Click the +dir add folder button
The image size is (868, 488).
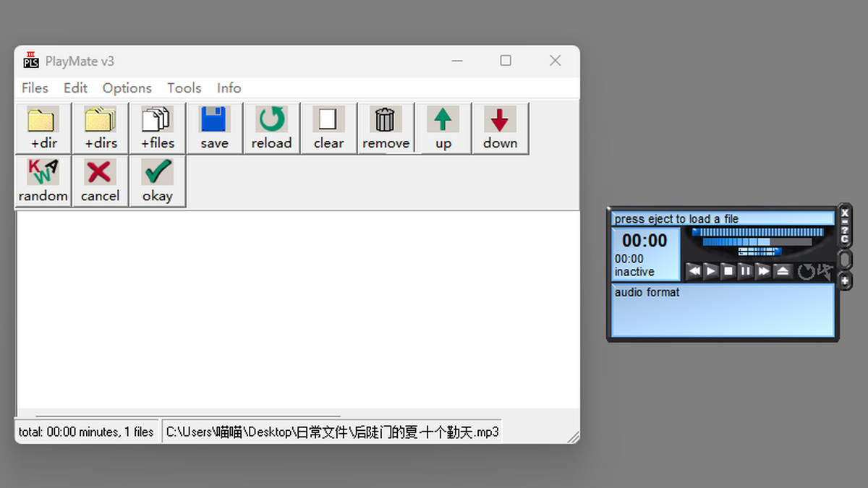[43, 128]
